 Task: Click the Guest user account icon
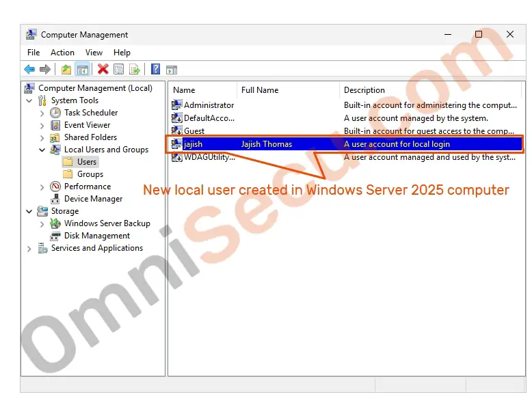(177, 131)
